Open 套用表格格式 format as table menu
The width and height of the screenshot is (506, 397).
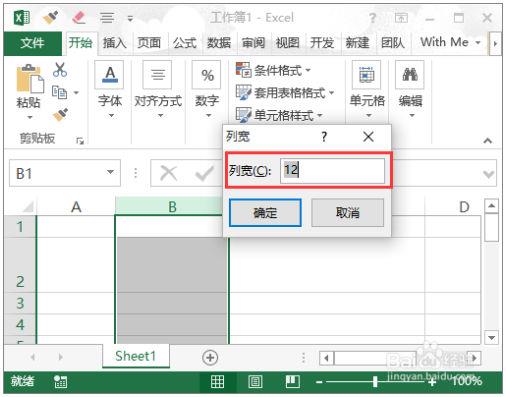pyautogui.click(x=285, y=93)
